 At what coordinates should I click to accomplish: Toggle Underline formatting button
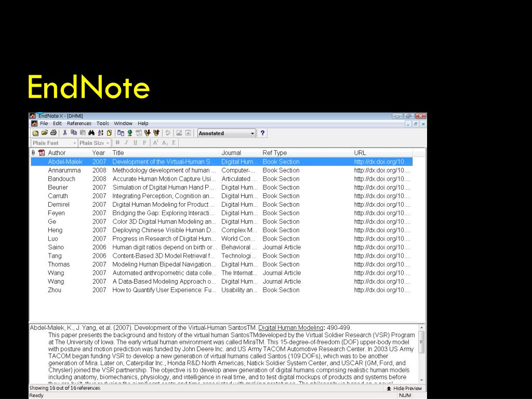136,143
